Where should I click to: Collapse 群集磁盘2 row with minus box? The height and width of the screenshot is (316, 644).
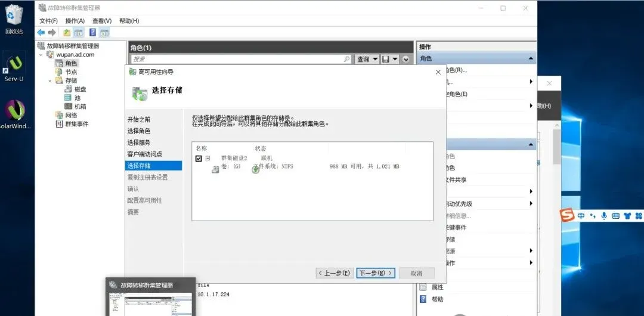coord(208,158)
